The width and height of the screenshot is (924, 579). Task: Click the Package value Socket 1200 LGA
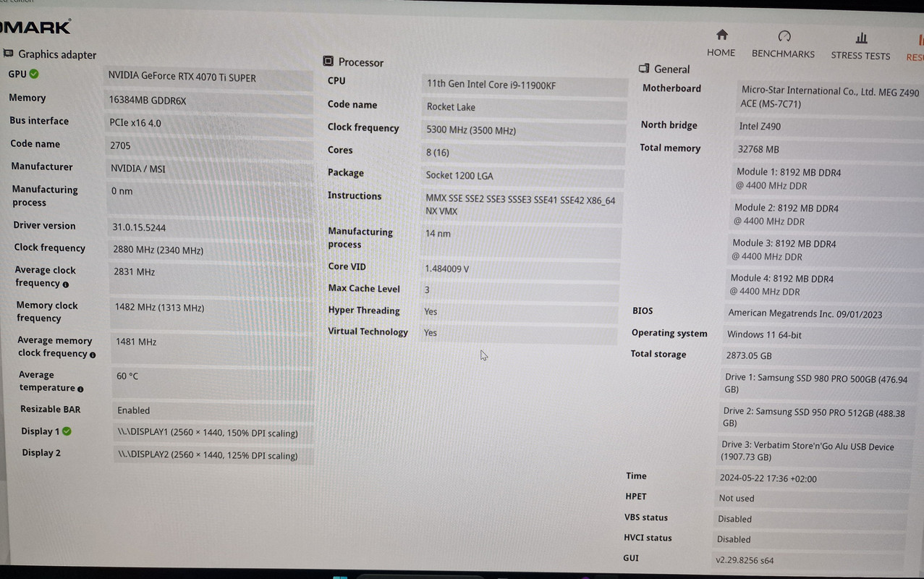pos(459,175)
